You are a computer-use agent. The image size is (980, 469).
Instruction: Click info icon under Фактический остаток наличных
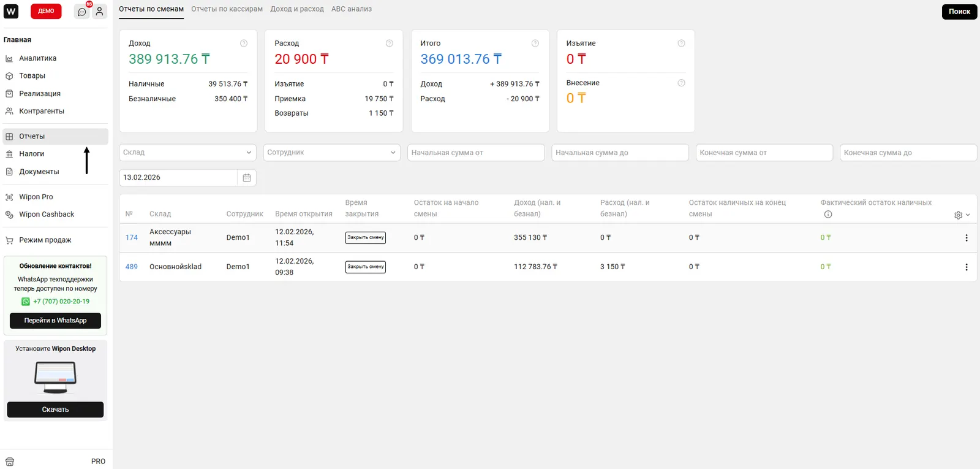coord(828,215)
